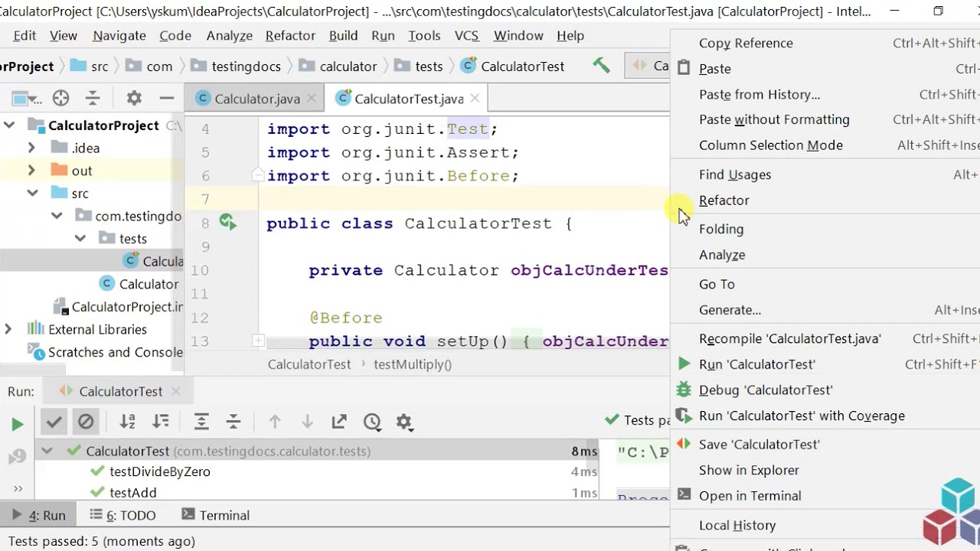Image resolution: width=980 pixels, height=551 pixels.
Task: Collapse the src folder
Action: pyautogui.click(x=32, y=194)
